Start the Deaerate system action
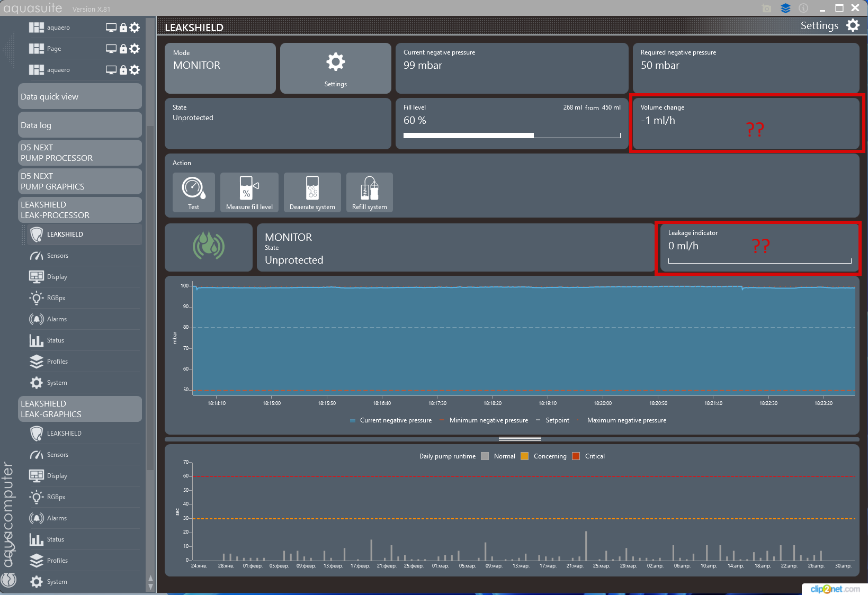868x595 pixels. click(x=312, y=192)
